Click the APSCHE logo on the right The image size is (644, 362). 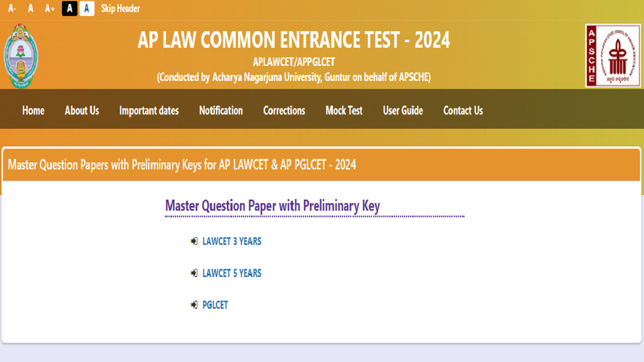click(612, 55)
